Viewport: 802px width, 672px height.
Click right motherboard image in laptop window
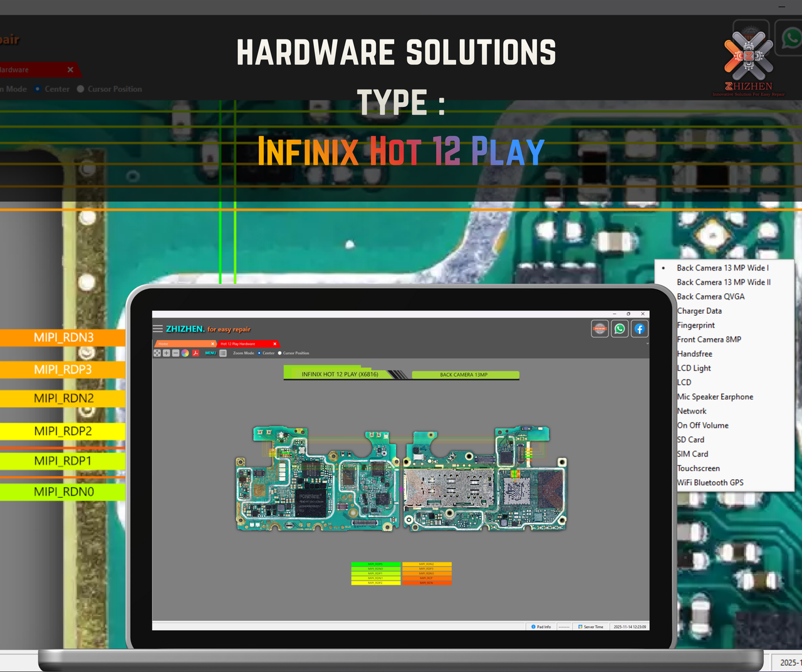[485, 478]
